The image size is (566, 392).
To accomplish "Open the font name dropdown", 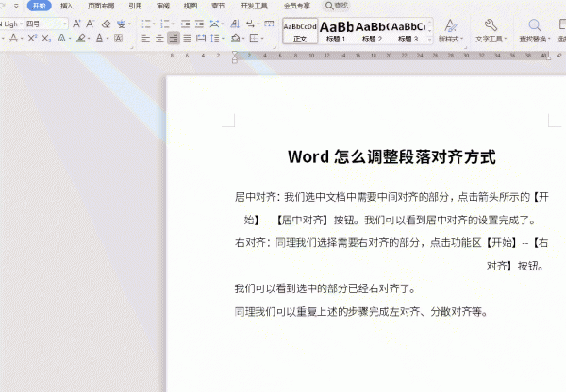I will pos(22,24).
